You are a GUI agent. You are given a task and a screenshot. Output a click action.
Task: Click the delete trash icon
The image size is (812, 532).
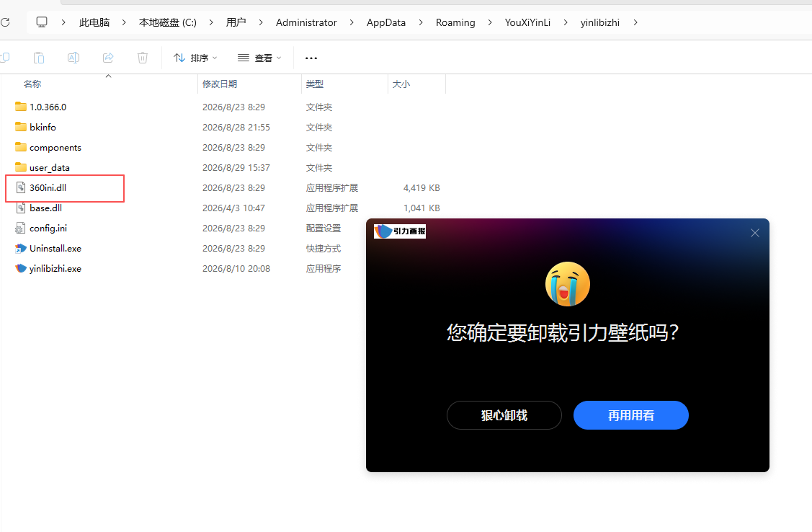(x=143, y=58)
